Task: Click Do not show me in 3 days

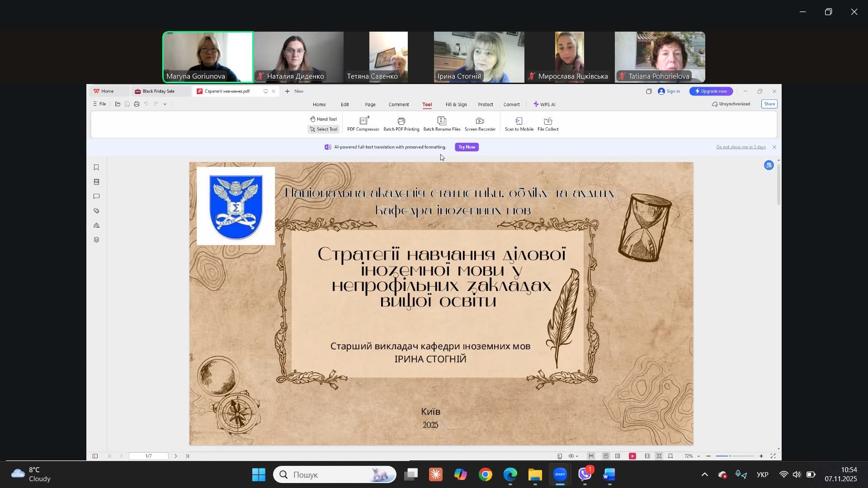Action: point(741,147)
